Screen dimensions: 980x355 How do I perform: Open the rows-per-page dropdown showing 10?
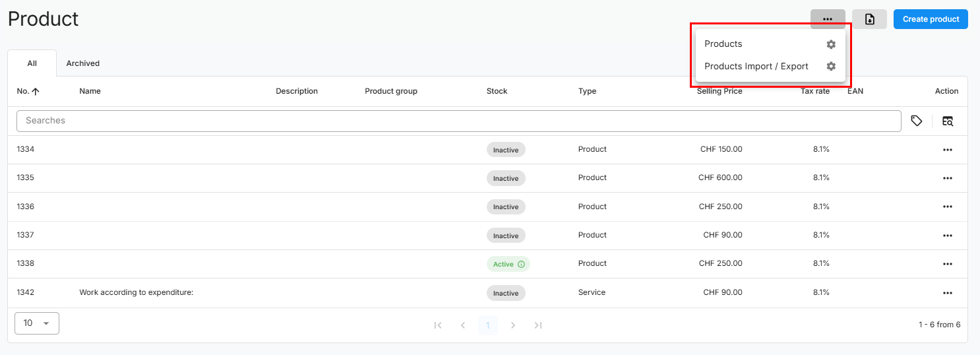[x=37, y=323]
